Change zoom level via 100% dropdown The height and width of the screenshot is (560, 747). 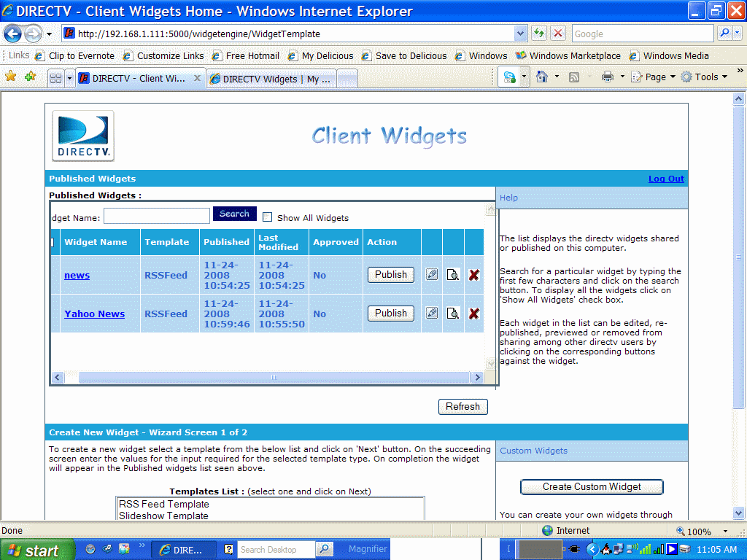tap(726, 531)
